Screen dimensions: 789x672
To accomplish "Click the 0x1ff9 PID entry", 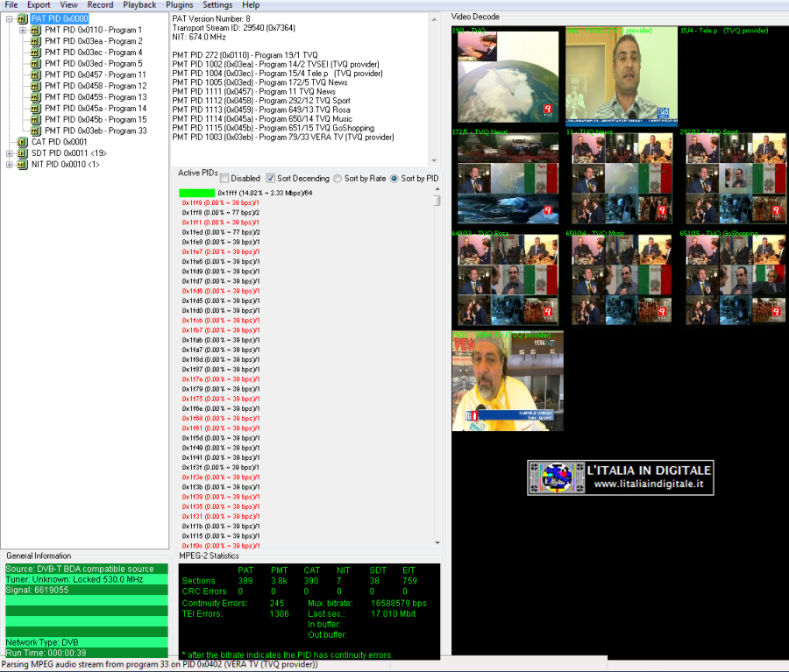I will click(220, 202).
